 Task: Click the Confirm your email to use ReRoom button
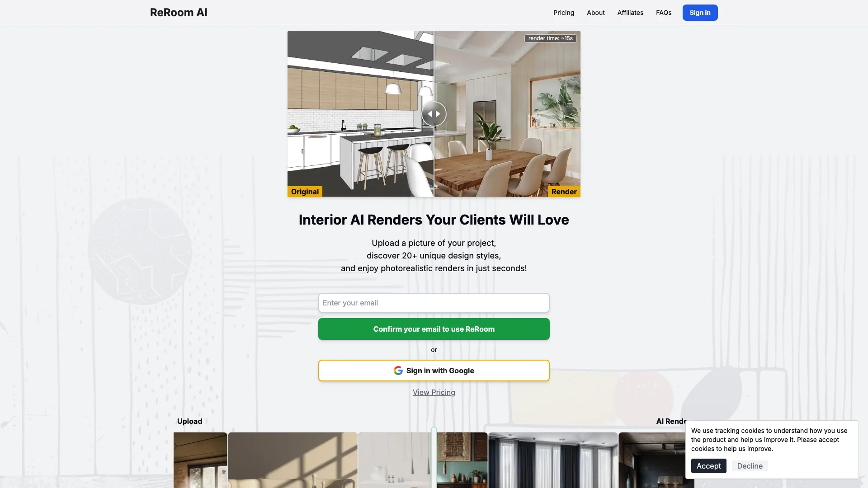434,329
